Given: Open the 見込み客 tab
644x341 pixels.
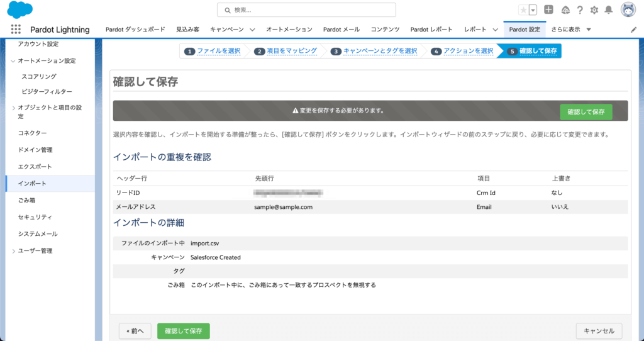Looking at the screenshot, I should coord(187,30).
